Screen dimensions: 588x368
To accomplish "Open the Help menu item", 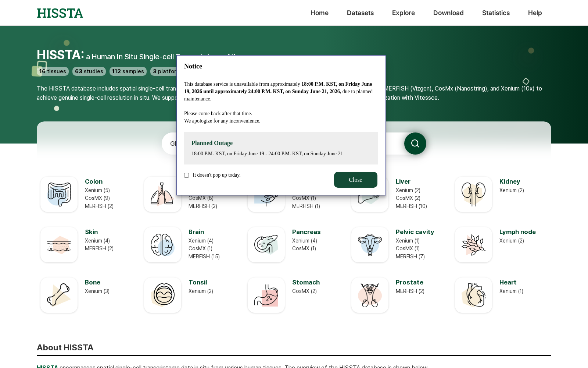I will [x=535, y=13].
